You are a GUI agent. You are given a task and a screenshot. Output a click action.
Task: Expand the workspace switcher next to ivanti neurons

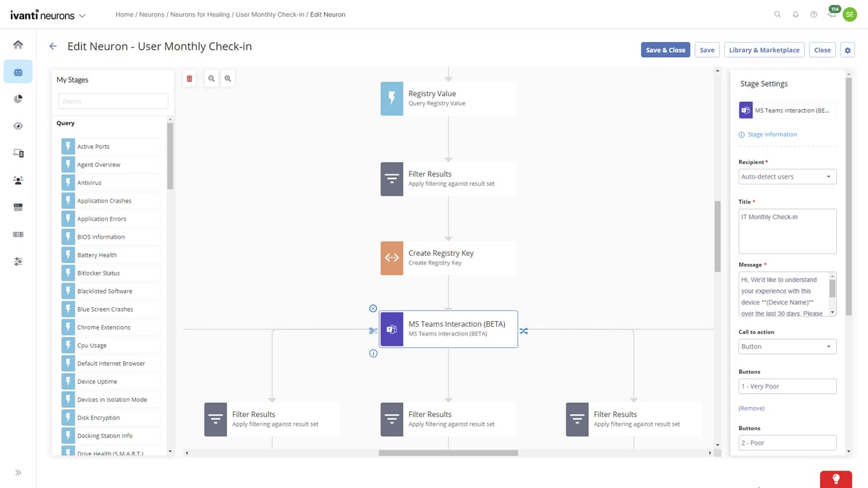[x=82, y=14]
